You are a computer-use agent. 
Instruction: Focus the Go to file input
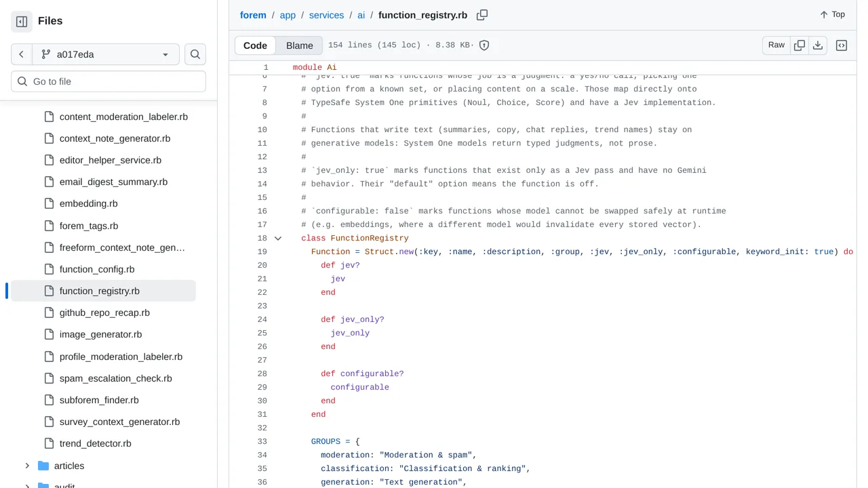[108, 81]
